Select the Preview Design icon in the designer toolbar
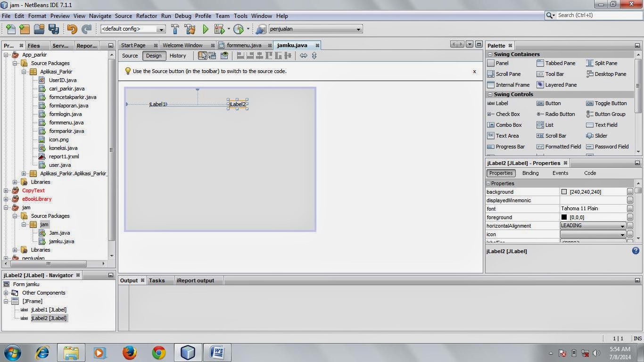644x362 pixels. click(223, 56)
